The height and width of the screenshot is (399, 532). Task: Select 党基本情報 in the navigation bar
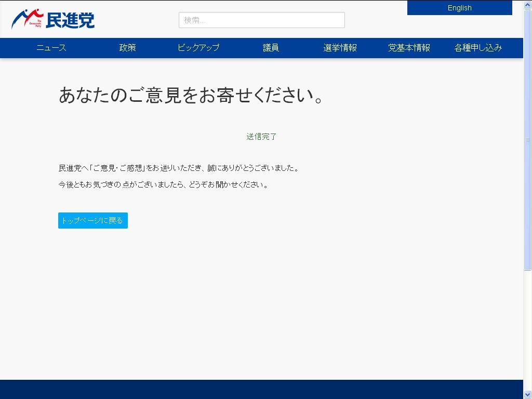point(409,48)
